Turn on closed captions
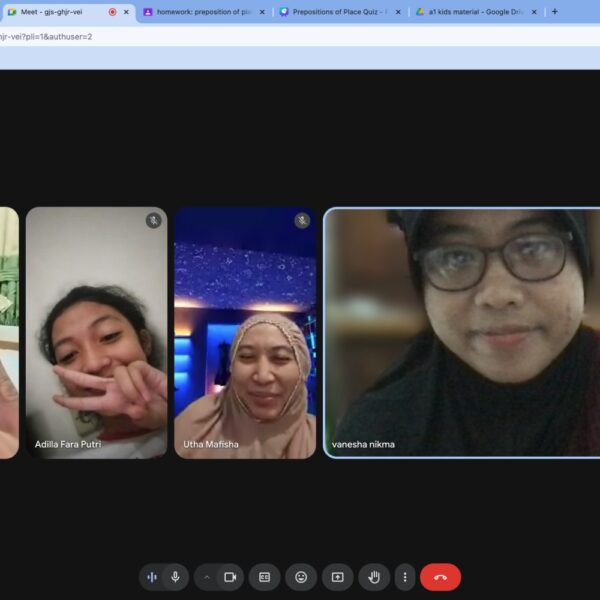Screen dimensions: 600x600 tap(265, 577)
